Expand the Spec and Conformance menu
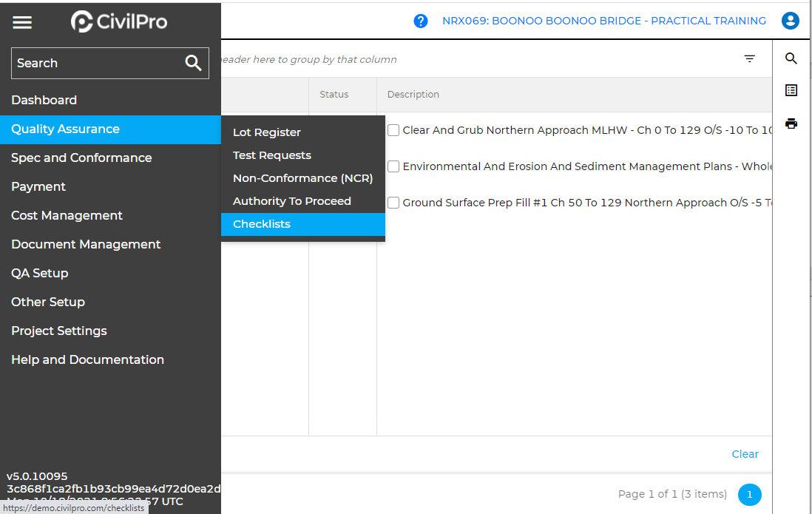This screenshot has height=514, width=812. [81, 158]
